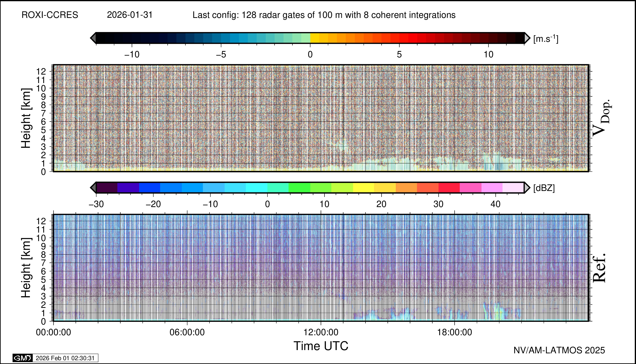Click the [dBZ] units label

(x=544, y=188)
